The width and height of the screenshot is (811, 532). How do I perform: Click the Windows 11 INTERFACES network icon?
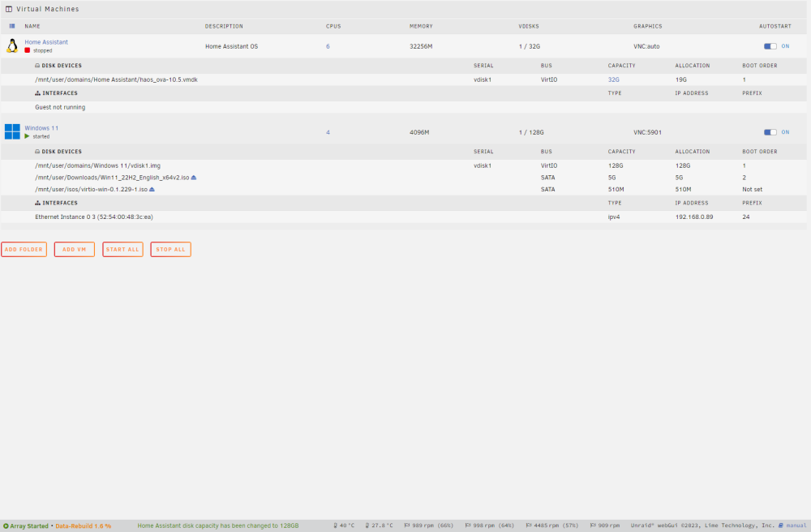pos(38,203)
